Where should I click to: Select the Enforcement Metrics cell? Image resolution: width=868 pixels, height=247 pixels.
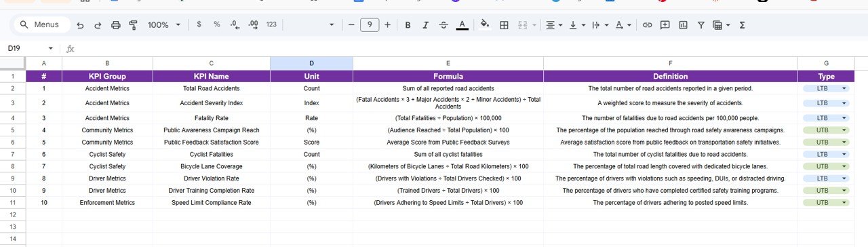click(x=107, y=203)
